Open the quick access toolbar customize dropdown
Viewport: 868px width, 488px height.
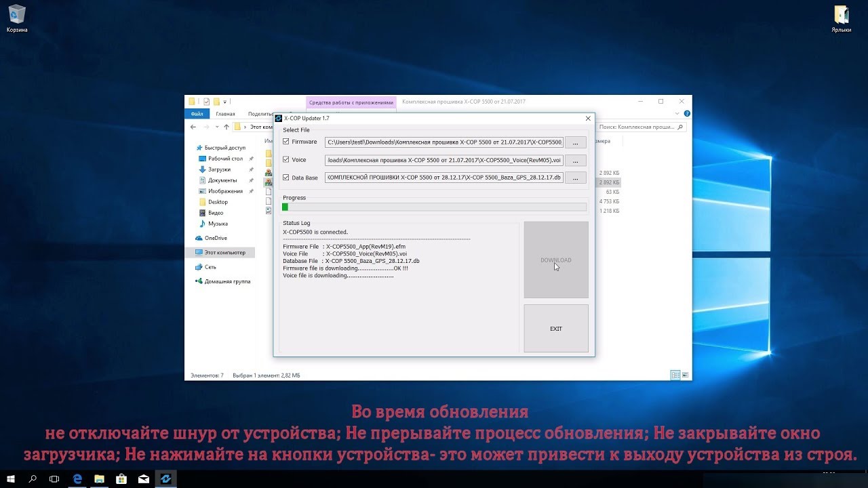click(x=224, y=102)
